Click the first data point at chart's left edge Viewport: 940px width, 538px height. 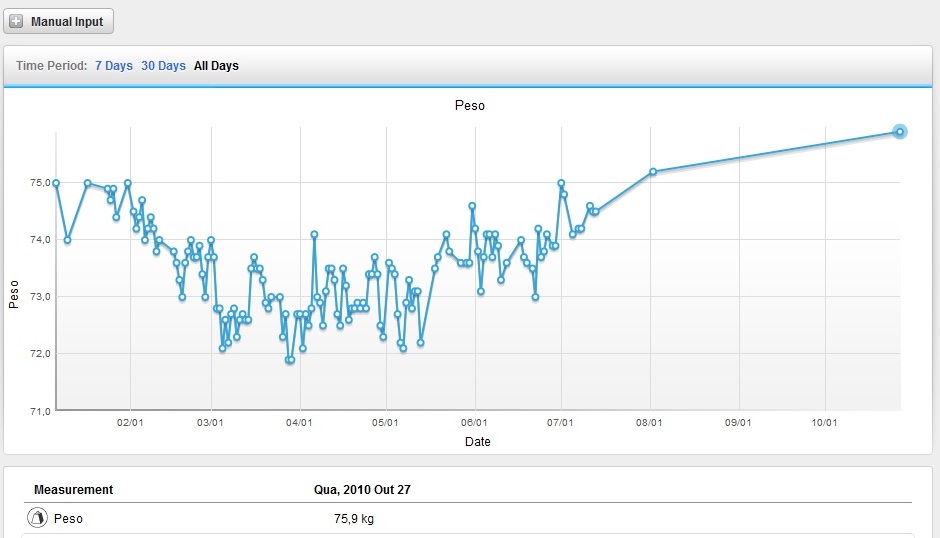coord(56,183)
